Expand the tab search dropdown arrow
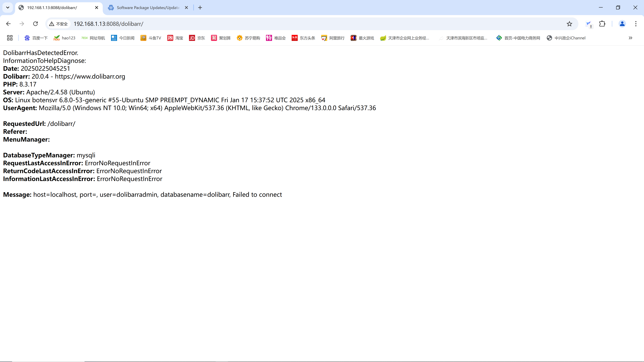Viewport: 644px width, 362px height. tap(8, 8)
